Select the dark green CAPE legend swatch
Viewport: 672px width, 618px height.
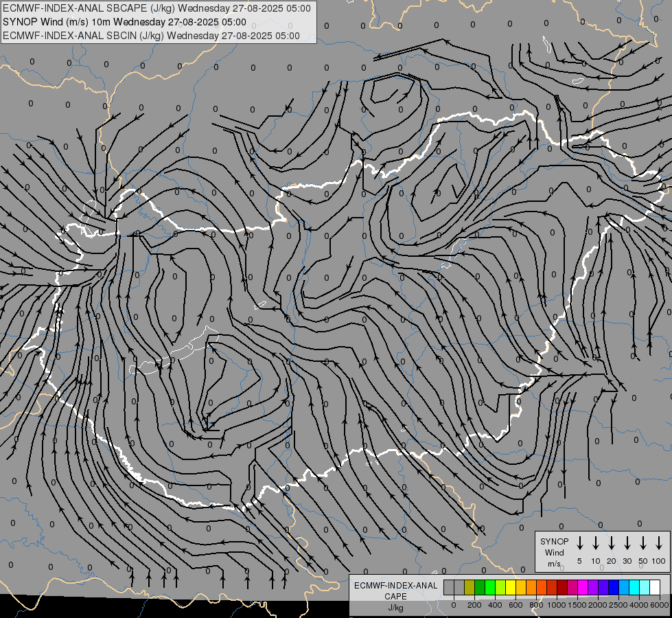tap(480, 587)
